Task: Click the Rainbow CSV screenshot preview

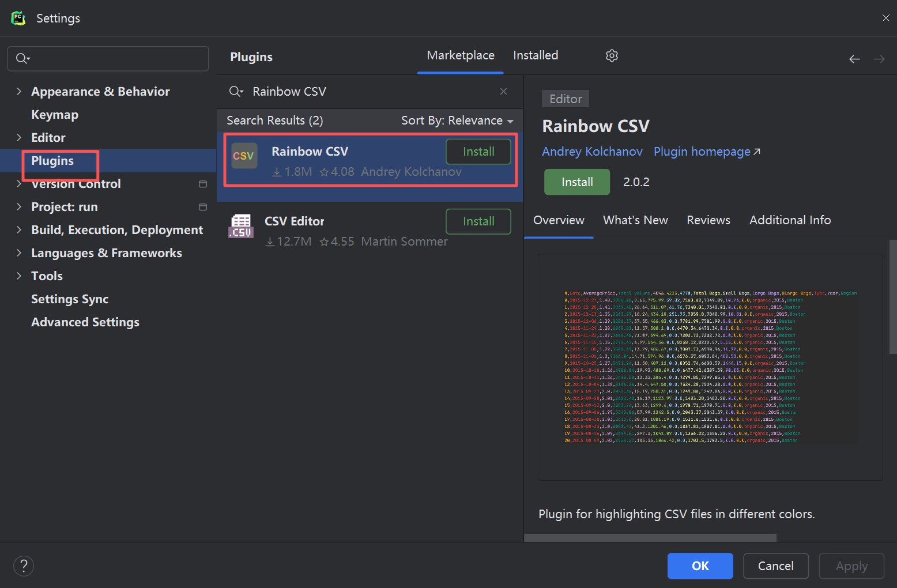Action: [710, 367]
